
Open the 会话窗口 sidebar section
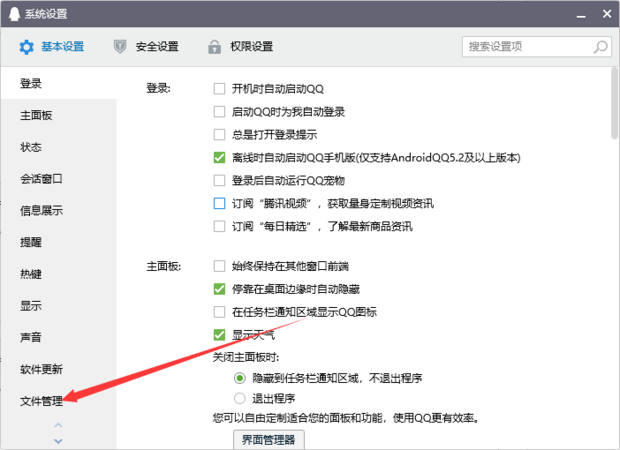(x=59, y=179)
